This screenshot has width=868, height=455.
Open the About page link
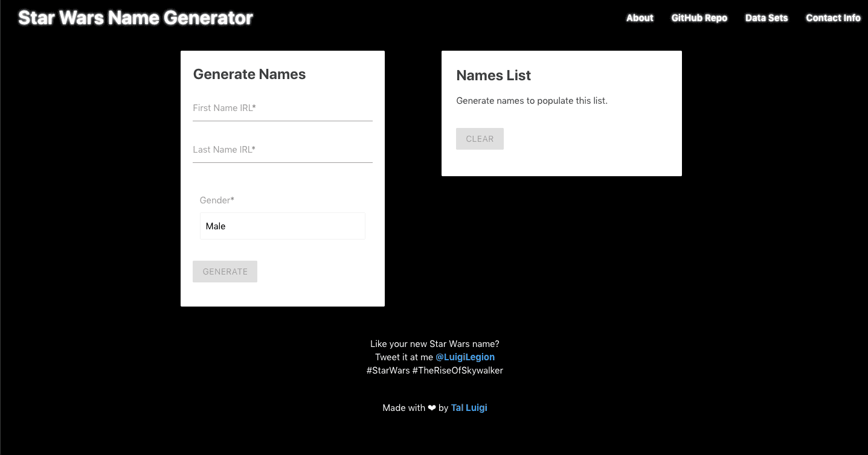click(x=640, y=18)
